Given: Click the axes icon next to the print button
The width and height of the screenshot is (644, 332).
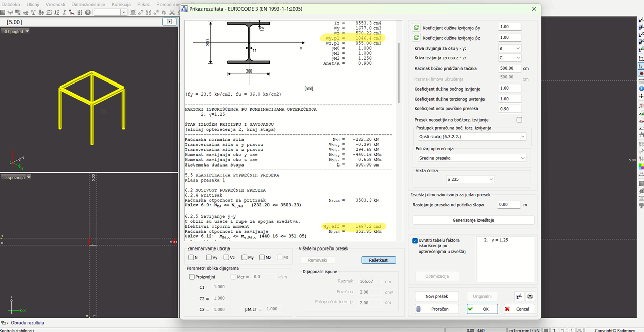Looking at the screenshot, I should coord(519,296).
